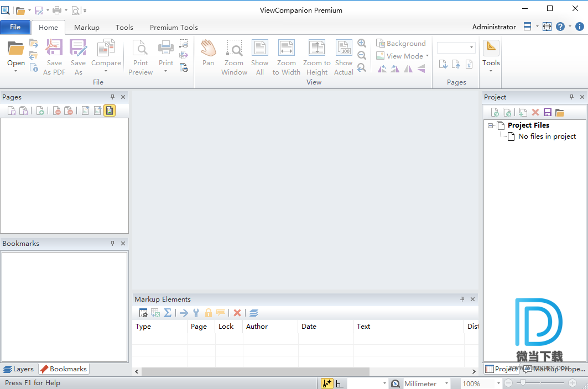Click the Type column header
Screen dimensions: 588x389
click(x=160, y=327)
